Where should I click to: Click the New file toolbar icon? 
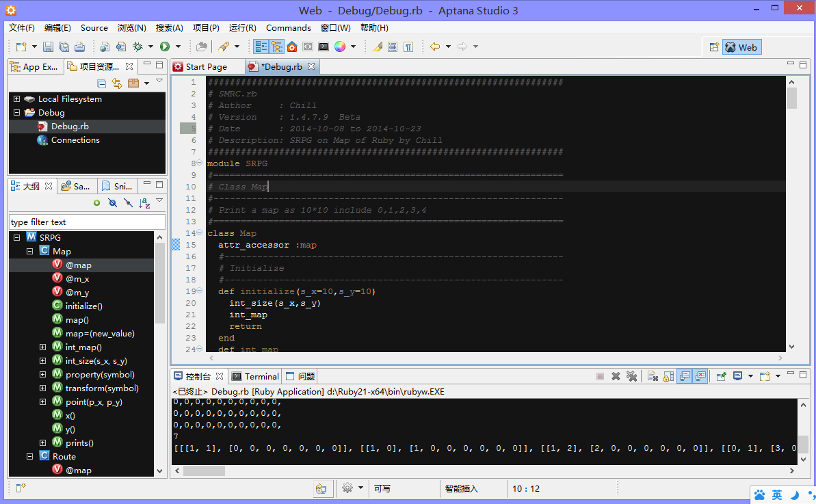tap(21, 47)
